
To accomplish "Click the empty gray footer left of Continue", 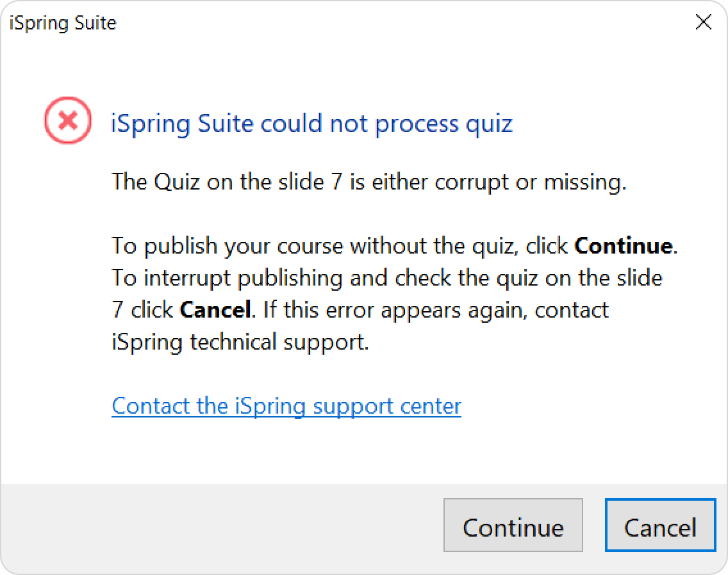I will (222, 525).
